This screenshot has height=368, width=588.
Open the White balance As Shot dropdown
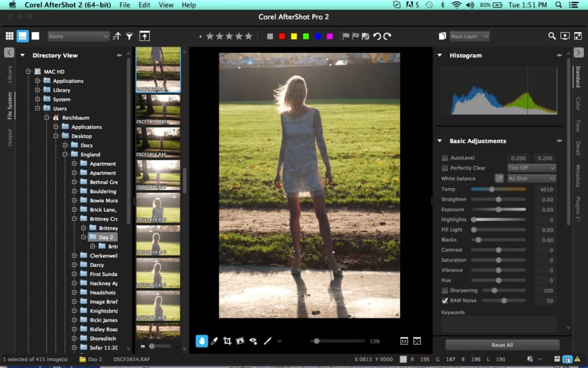coord(532,179)
